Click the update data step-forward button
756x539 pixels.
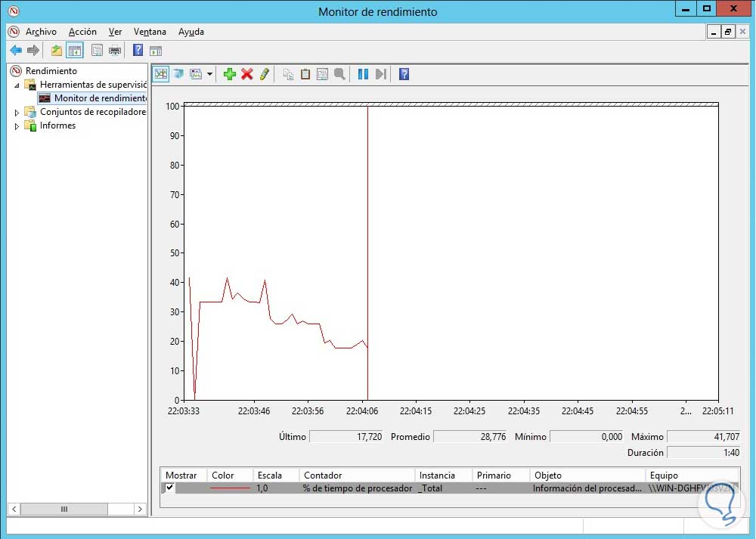[381, 74]
